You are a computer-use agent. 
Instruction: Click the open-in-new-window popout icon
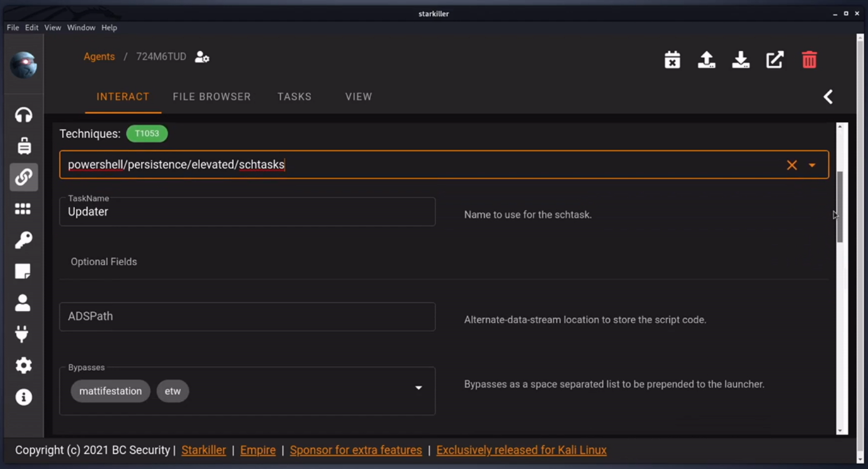[775, 60]
